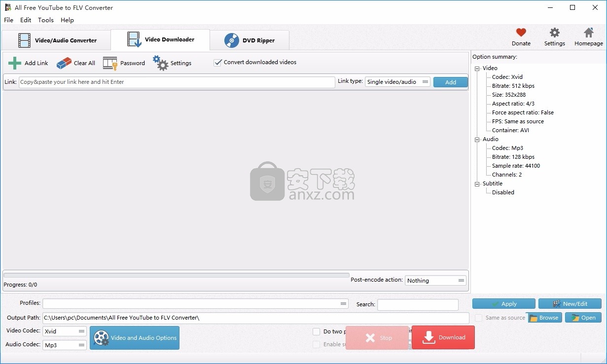Open the Help menu
Viewport: 607px width, 364px height.
(x=67, y=20)
